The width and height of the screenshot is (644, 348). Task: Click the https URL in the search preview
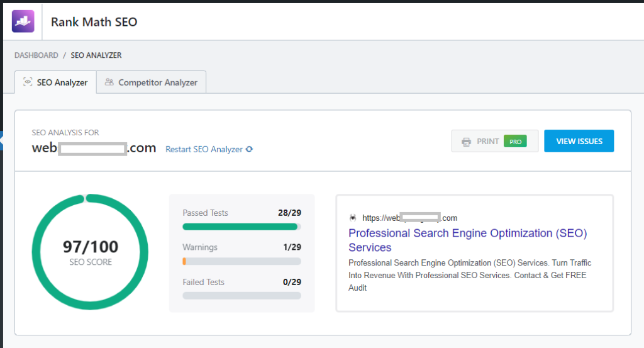pyautogui.click(x=410, y=218)
